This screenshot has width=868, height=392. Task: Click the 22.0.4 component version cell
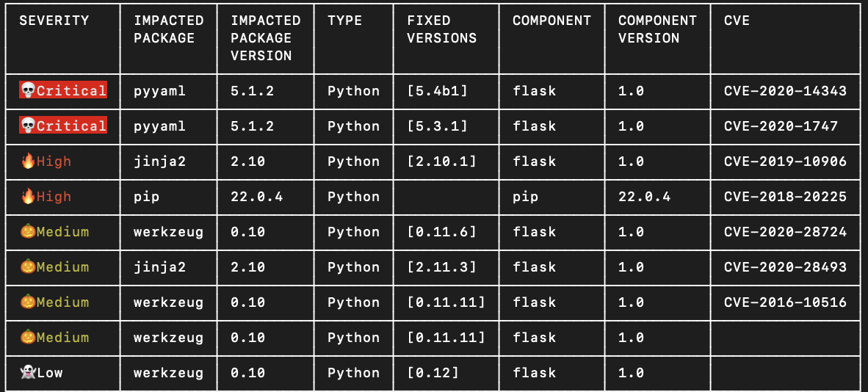point(644,197)
